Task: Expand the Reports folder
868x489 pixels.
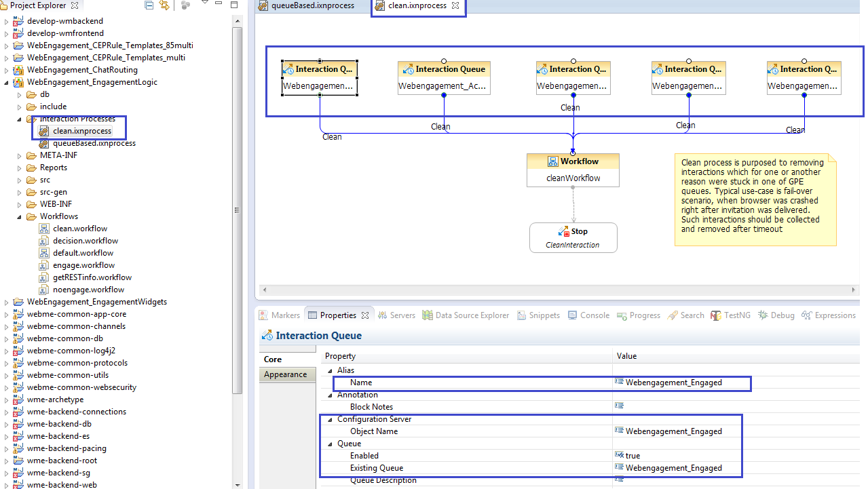Action: [x=20, y=168]
